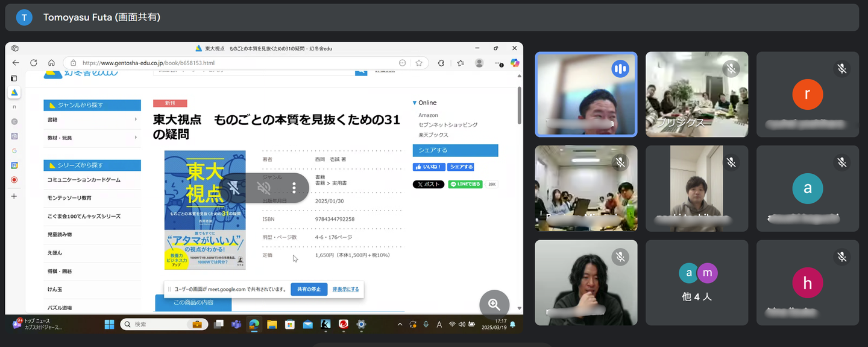868x347 pixels.
Task: Toggle presentation audio mute overlay icon
Action: pos(264,188)
